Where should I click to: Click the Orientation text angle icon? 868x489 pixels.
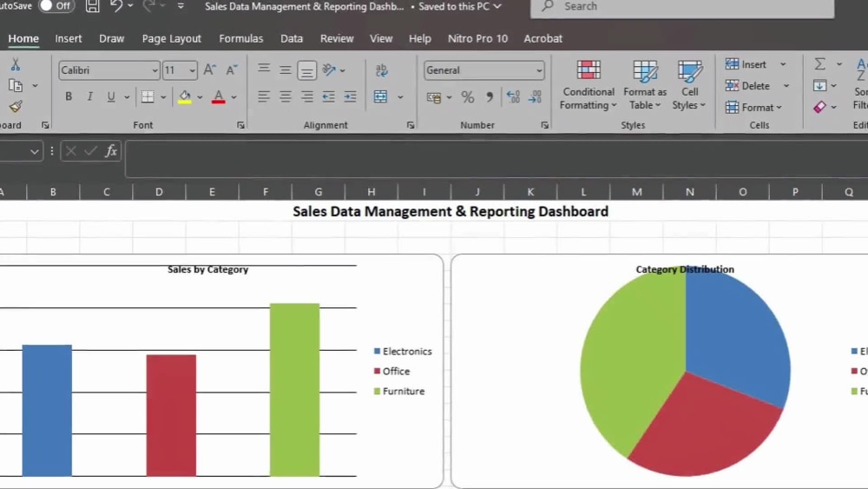click(329, 69)
